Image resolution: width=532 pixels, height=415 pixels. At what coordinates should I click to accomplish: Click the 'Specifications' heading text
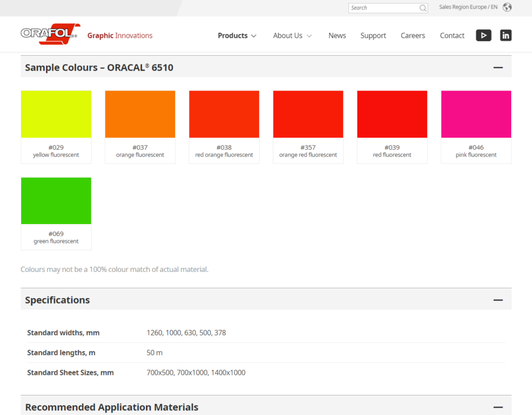(x=57, y=300)
